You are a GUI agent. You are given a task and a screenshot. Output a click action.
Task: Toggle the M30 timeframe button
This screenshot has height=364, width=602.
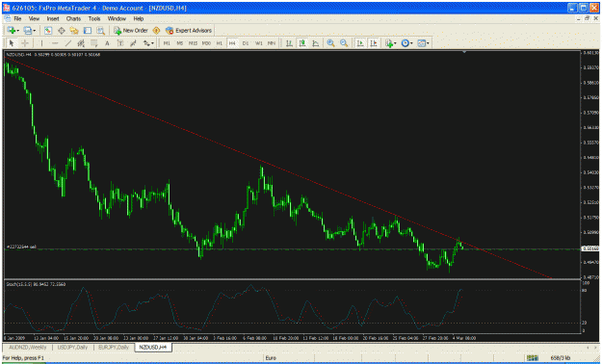click(206, 43)
